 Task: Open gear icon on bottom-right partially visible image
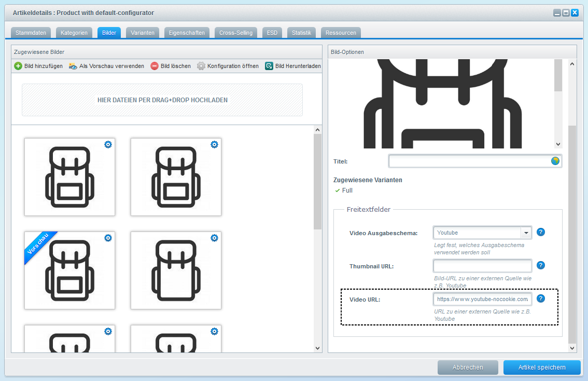[214, 332]
